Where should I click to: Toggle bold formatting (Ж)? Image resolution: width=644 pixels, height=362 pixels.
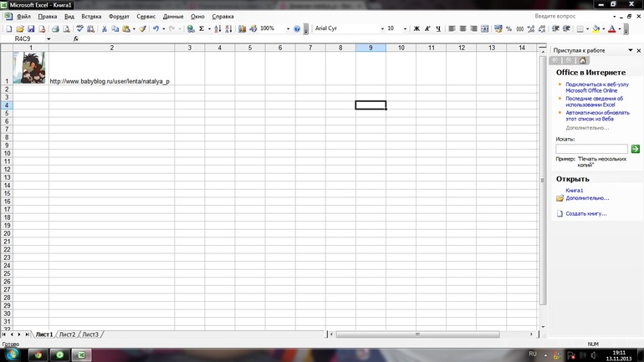[417, 28]
